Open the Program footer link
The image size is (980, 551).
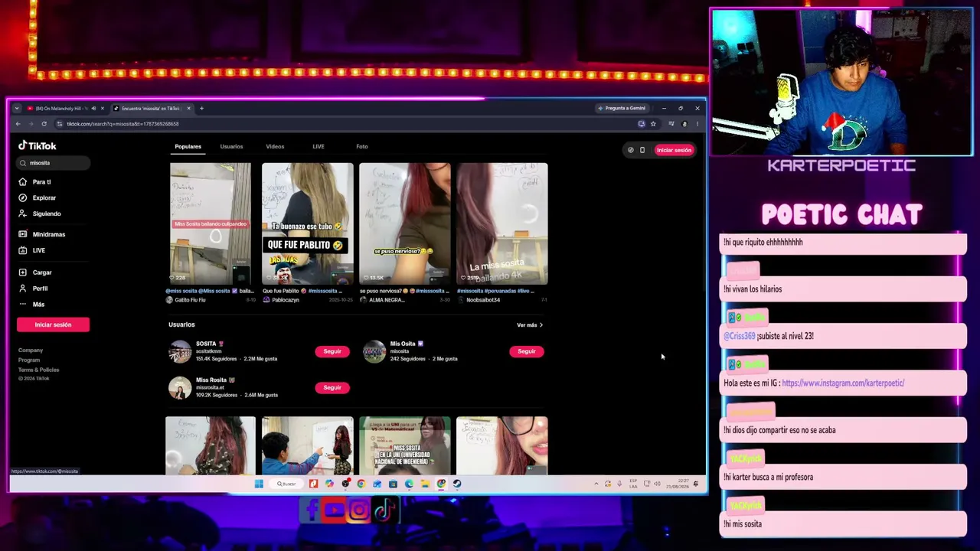click(x=29, y=360)
